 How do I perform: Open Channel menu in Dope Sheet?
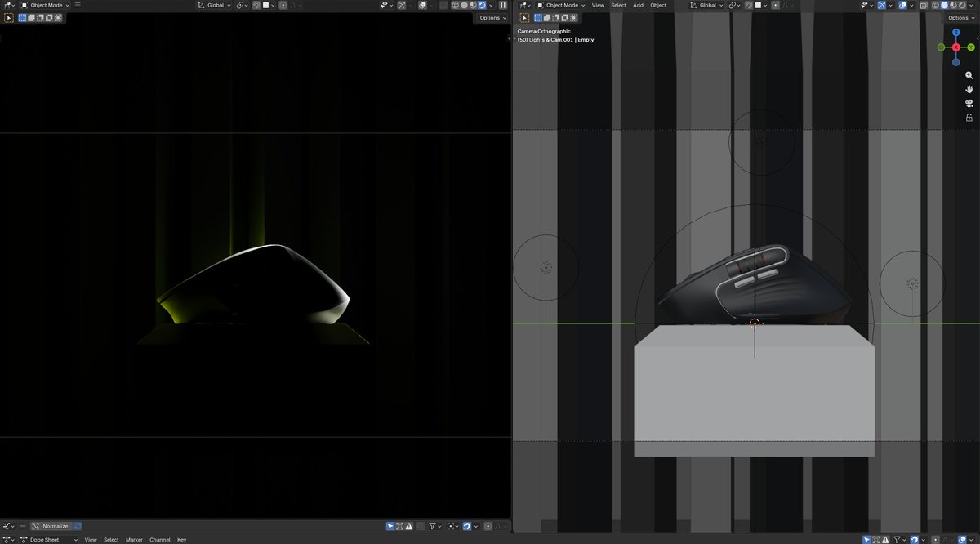[159, 539]
